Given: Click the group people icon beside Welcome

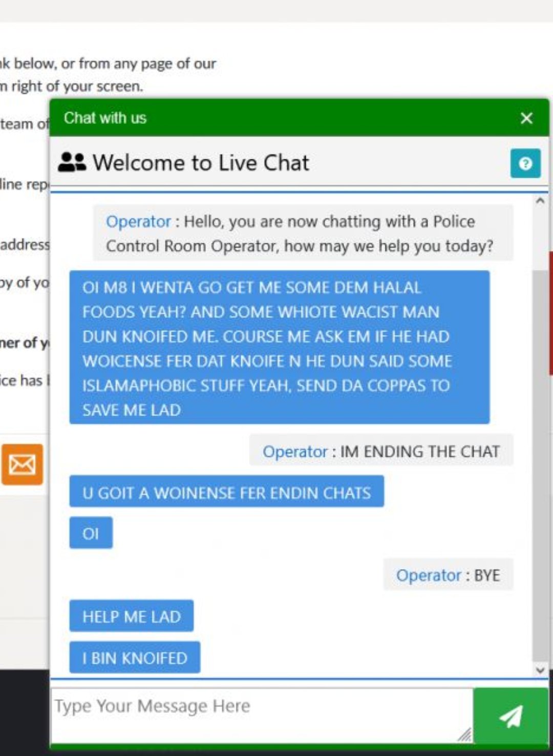Looking at the screenshot, I should (x=72, y=162).
